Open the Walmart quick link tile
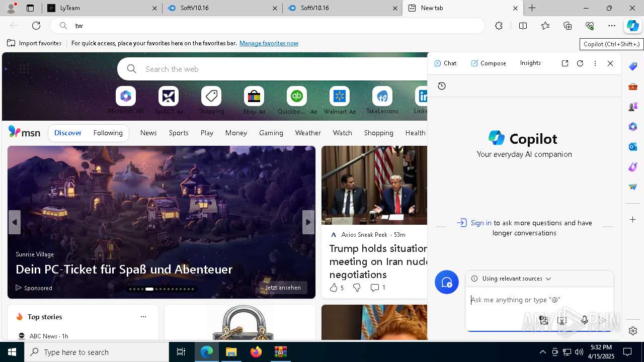The width and height of the screenshot is (644, 362). point(340,100)
